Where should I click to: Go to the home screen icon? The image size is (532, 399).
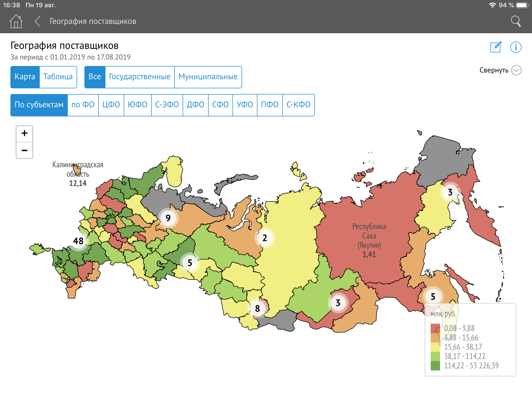pos(16,21)
